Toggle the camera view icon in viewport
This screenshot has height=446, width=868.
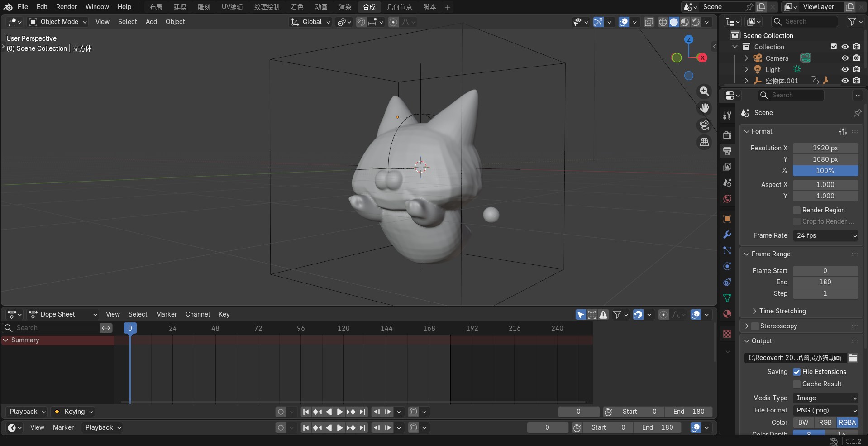click(704, 125)
